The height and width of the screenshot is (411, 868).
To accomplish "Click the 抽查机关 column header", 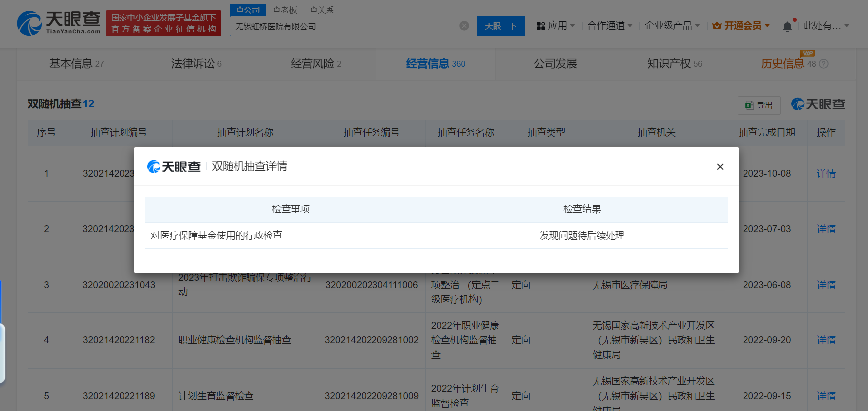I will pyautogui.click(x=657, y=132).
